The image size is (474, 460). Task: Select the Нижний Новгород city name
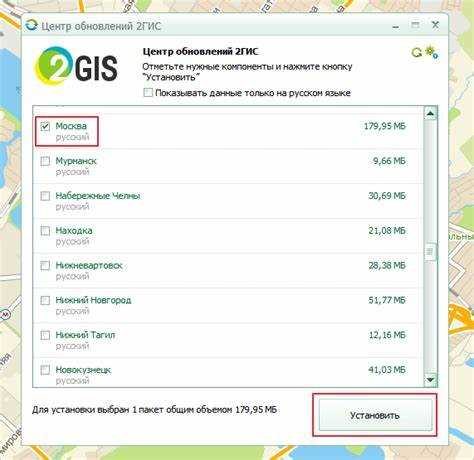pyautogui.click(x=93, y=300)
